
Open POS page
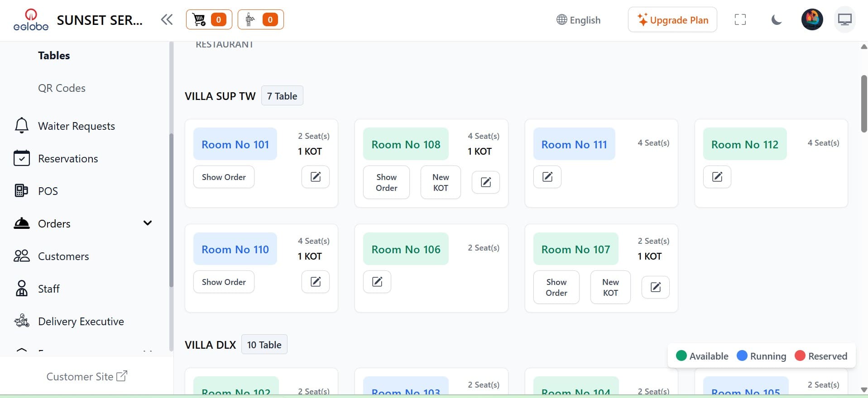pos(48,191)
